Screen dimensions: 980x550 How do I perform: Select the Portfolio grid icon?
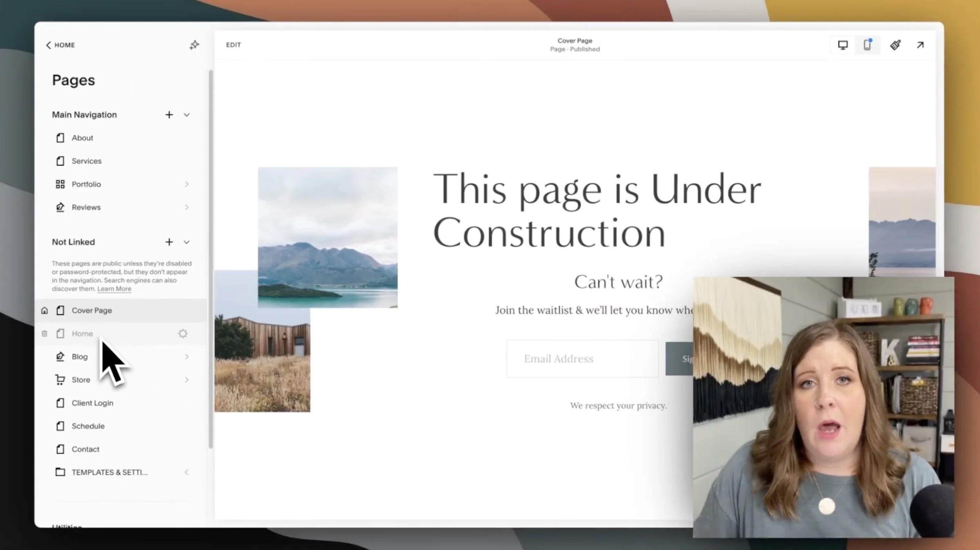pos(60,184)
